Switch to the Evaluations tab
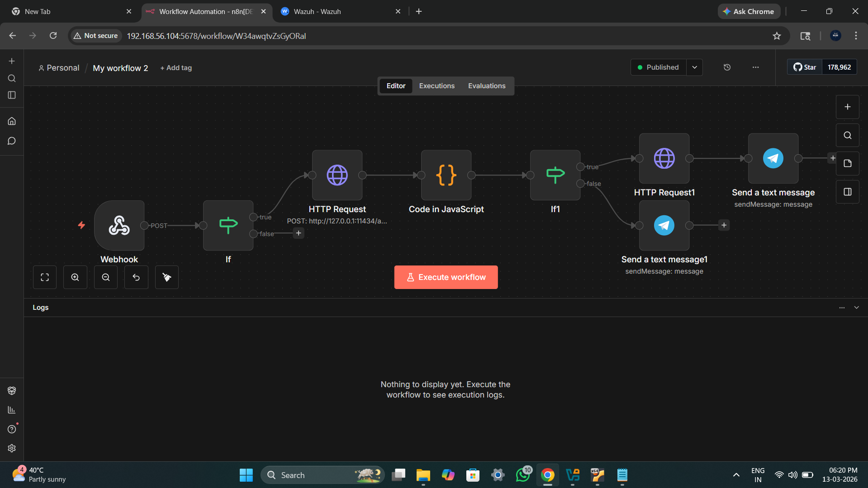 pyautogui.click(x=487, y=86)
